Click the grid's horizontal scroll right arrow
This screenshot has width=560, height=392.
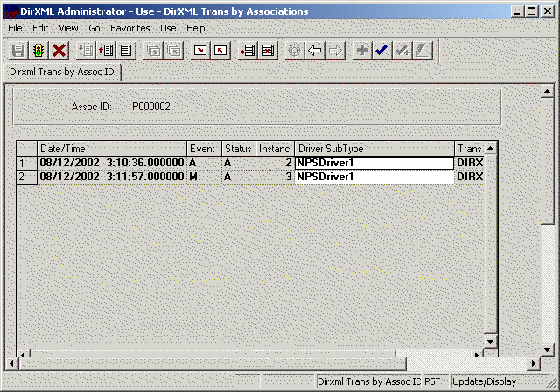coord(477,354)
